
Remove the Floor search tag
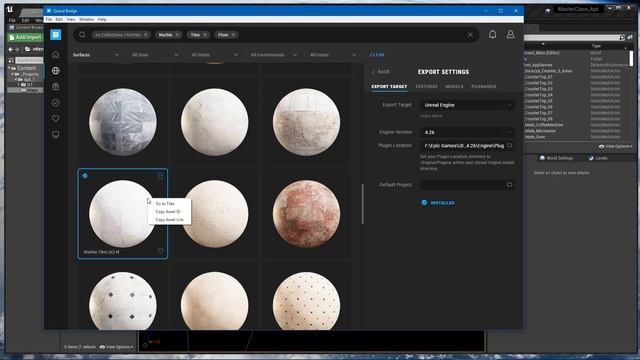coord(233,35)
